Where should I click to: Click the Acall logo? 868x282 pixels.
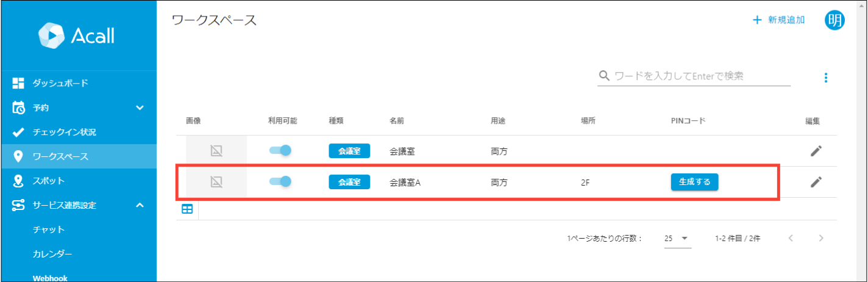[x=76, y=35]
